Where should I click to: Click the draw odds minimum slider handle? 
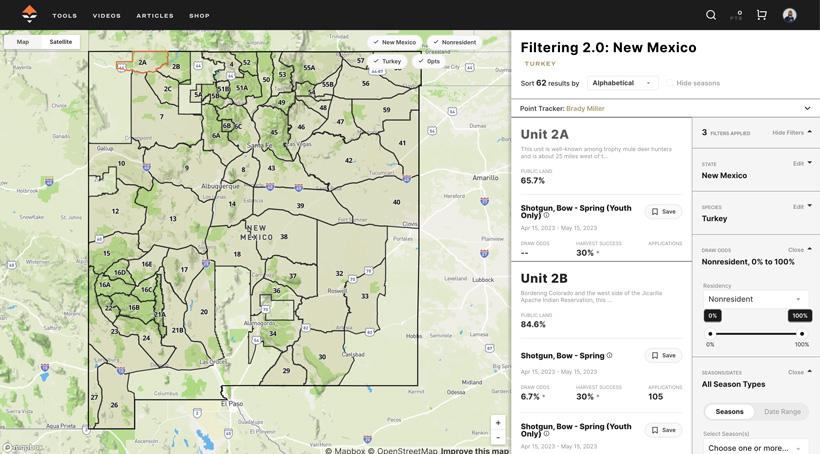point(710,334)
